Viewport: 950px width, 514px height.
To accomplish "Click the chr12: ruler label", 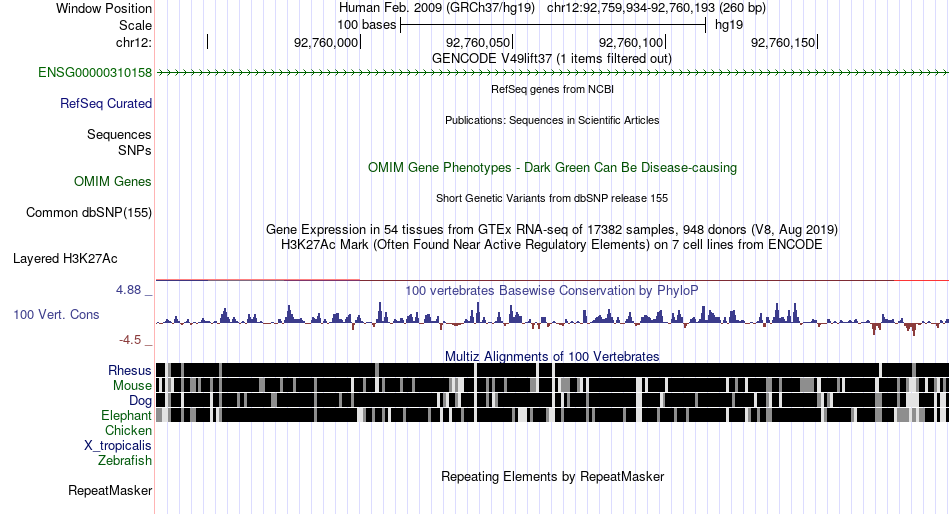I will tap(133, 42).
